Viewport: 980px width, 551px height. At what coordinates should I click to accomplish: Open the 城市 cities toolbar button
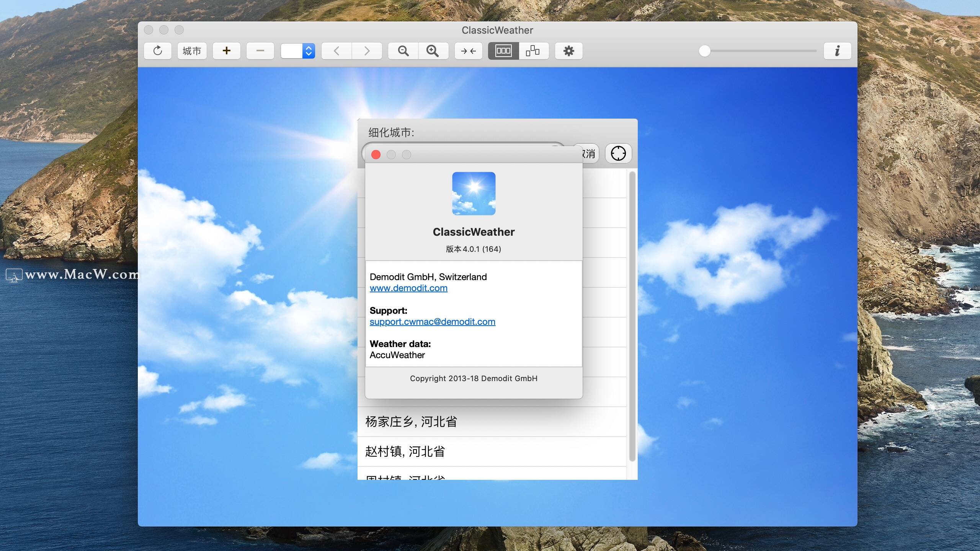tap(192, 51)
